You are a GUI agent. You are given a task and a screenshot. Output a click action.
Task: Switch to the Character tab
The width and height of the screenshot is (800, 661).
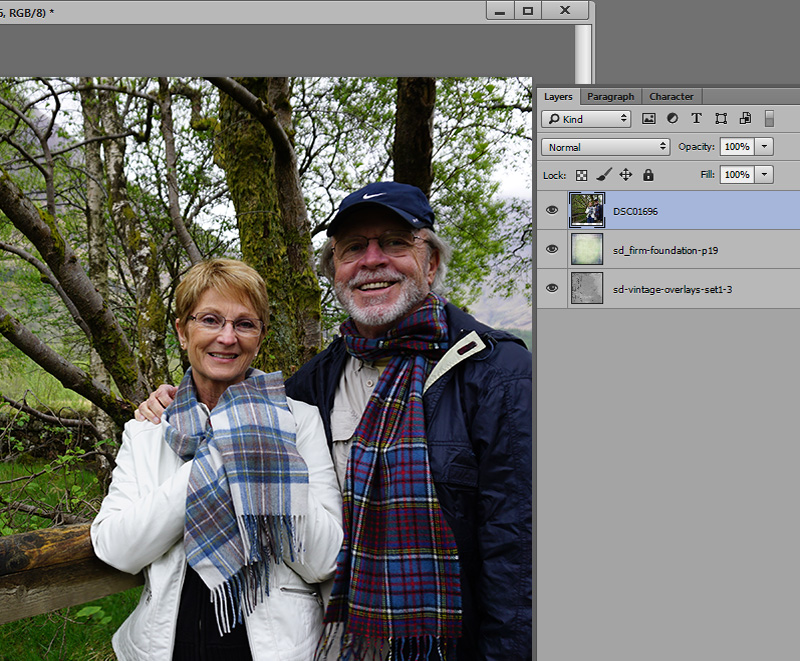(x=671, y=96)
